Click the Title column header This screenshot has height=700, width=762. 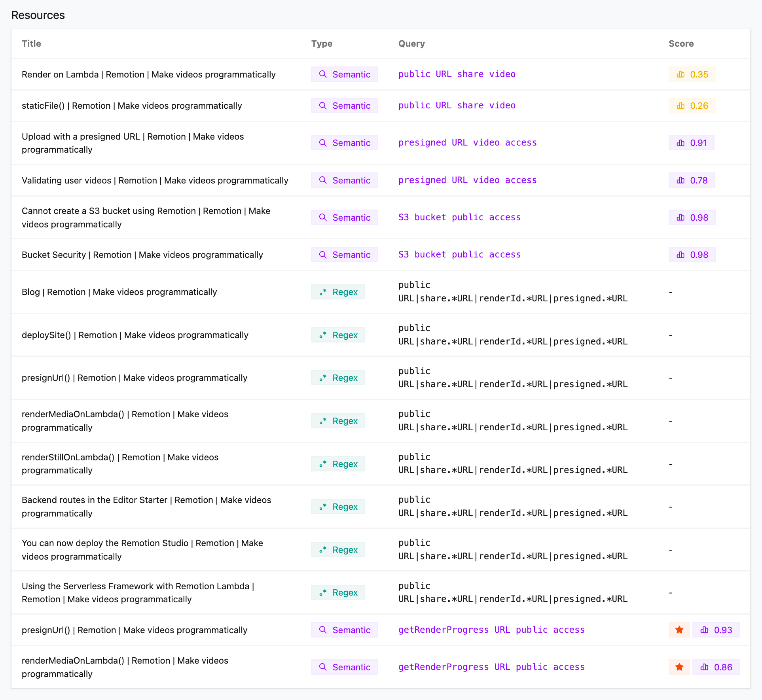click(x=31, y=44)
